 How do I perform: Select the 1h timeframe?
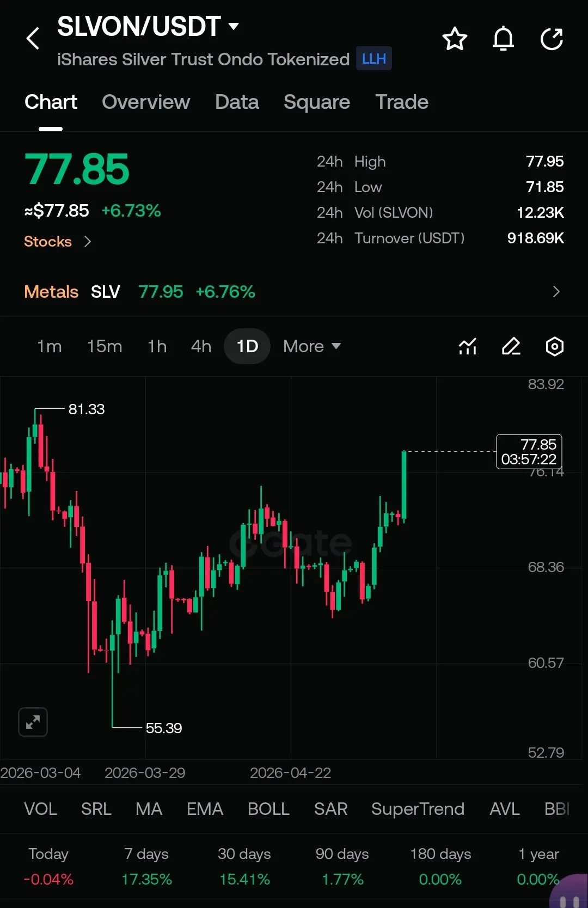(x=157, y=346)
